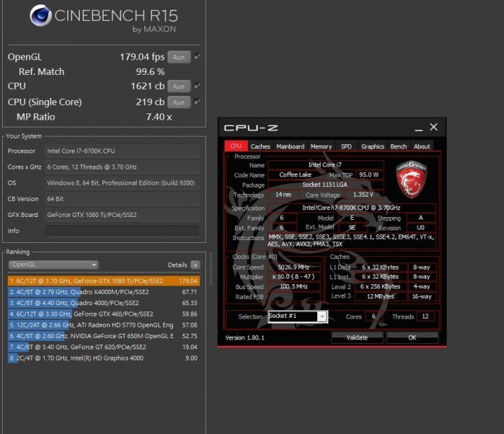The height and width of the screenshot is (434, 504).
Task: Click the Info input field
Action: (122, 231)
